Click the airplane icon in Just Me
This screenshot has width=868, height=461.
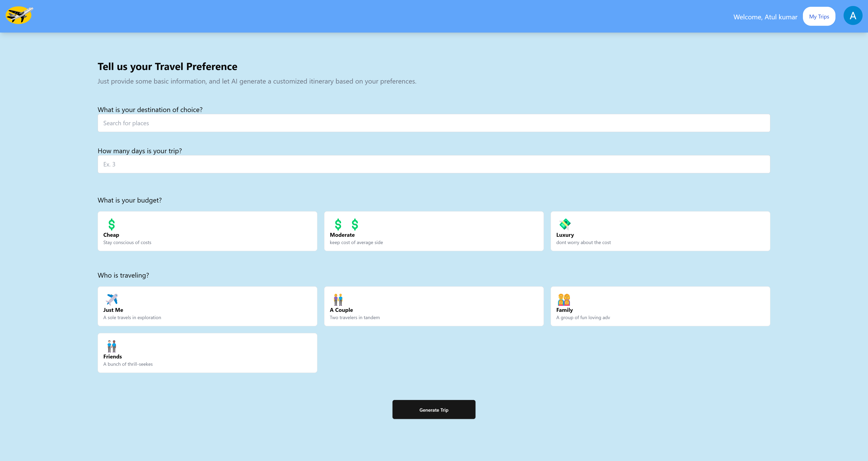[112, 299]
